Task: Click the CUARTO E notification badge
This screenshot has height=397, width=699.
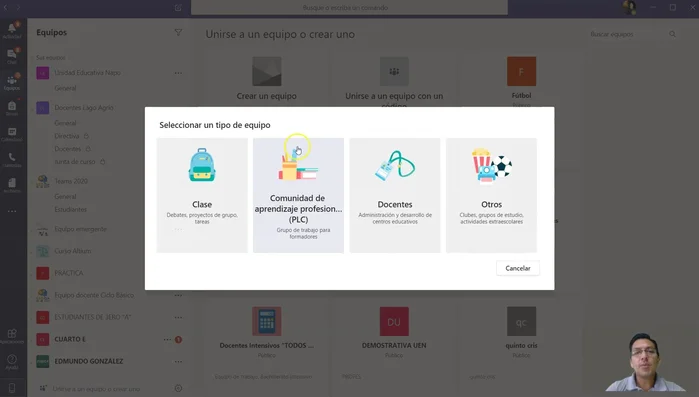Action: [178, 340]
